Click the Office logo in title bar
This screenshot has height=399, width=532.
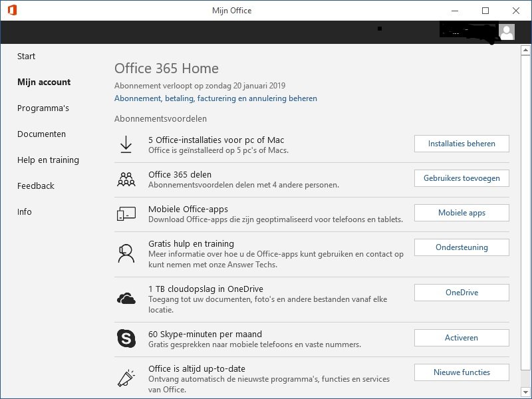pyautogui.click(x=12, y=10)
